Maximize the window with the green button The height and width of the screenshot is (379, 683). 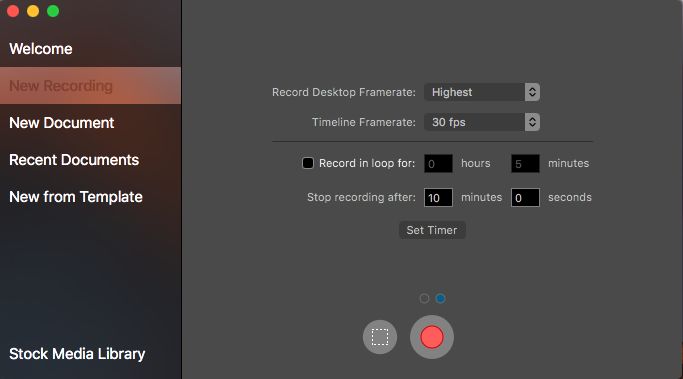[x=53, y=11]
